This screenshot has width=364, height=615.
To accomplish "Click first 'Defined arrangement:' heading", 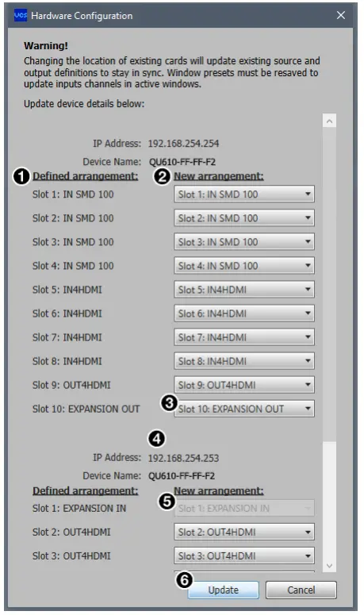I will point(86,176).
